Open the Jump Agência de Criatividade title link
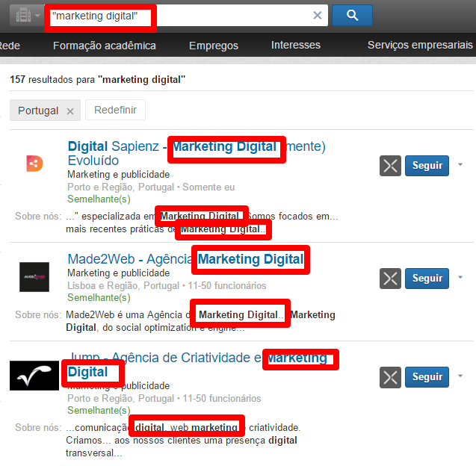The image size is (476, 466). tap(197, 364)
